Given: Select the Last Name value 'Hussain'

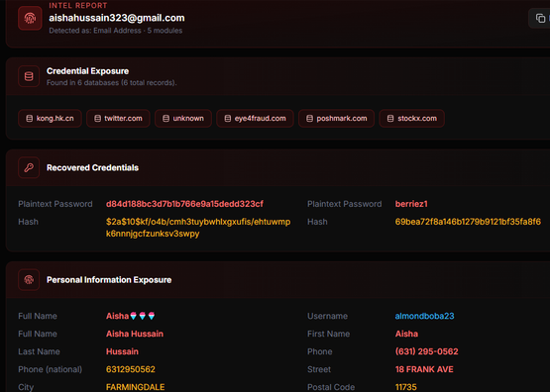Looking at the screenshot, I should (x=122, y=351).
